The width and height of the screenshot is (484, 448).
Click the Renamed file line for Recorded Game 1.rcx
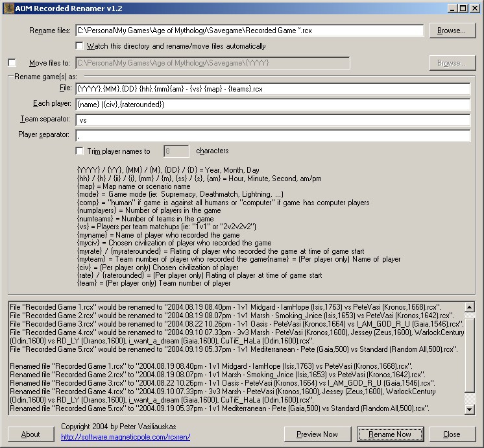coord(211,366)
